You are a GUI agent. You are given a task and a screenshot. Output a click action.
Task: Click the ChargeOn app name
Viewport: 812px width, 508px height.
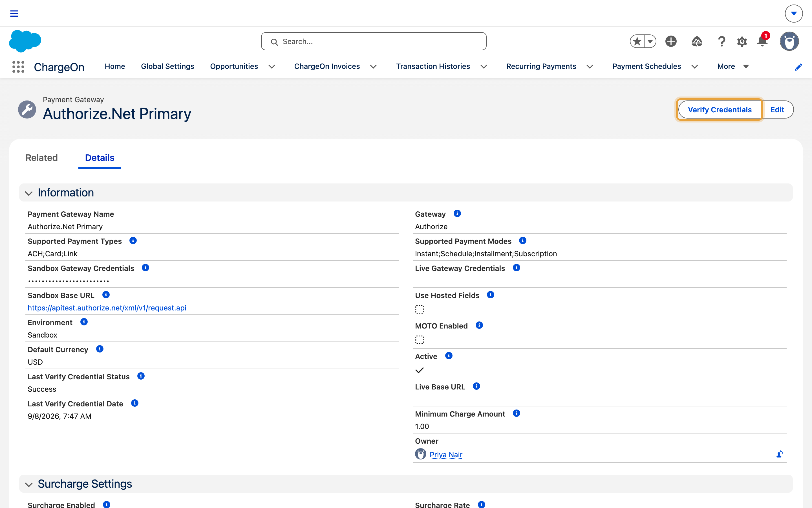tap(59, 67)
